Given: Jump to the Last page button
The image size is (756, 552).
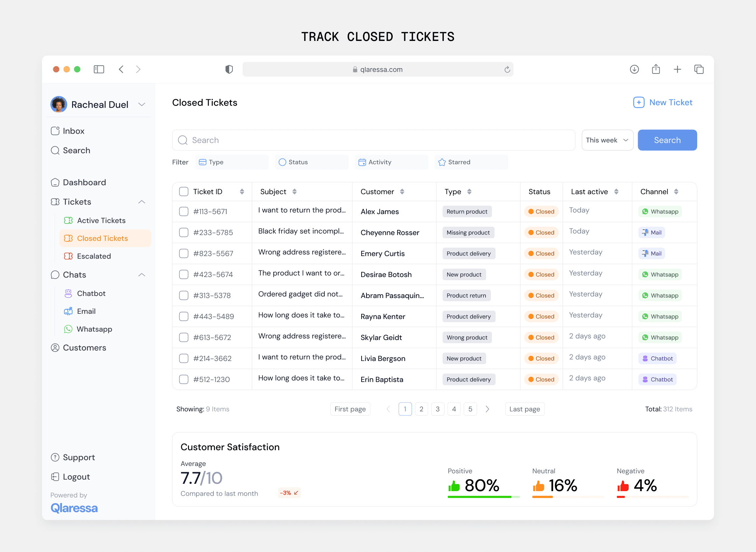Looking at the screenshot, I should 524,409.
